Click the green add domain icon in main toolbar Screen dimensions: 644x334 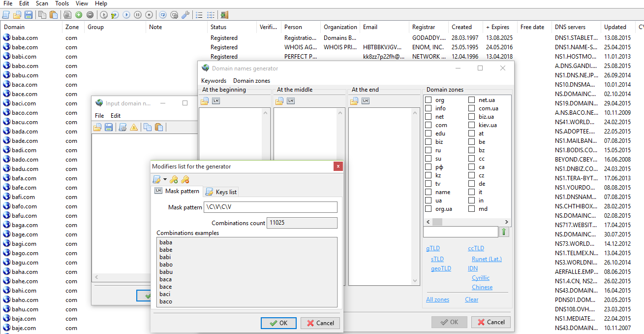79,15
